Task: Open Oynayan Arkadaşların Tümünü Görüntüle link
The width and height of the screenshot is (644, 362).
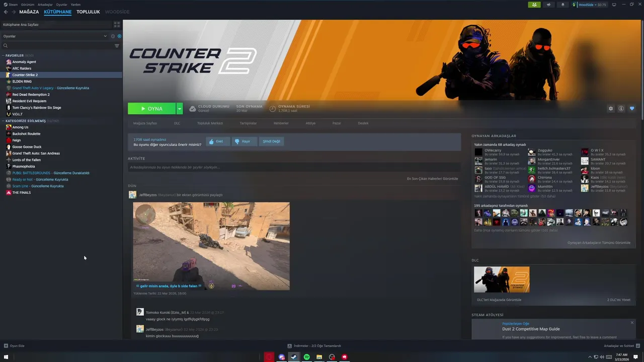Action: click(x=599, y=243)
